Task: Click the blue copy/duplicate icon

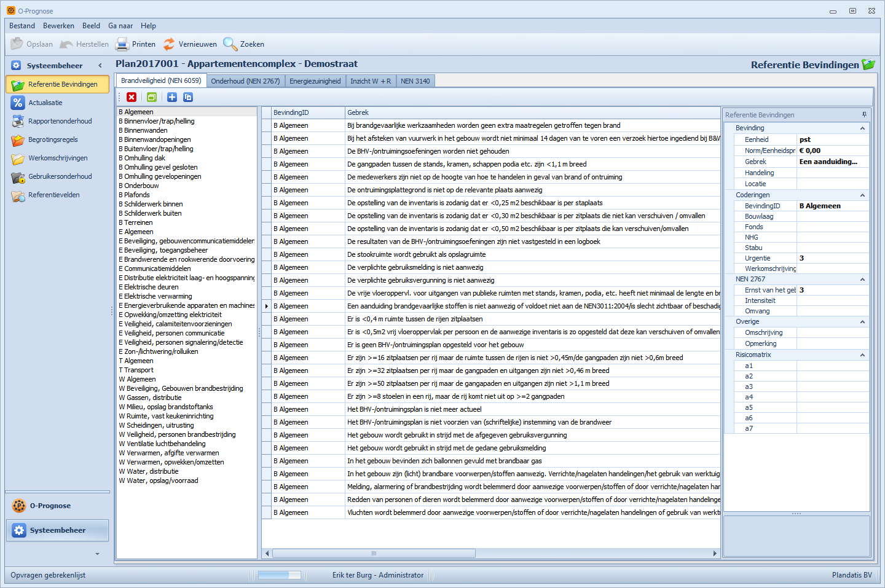Action: pyautogui.click(x=188, y=97)
